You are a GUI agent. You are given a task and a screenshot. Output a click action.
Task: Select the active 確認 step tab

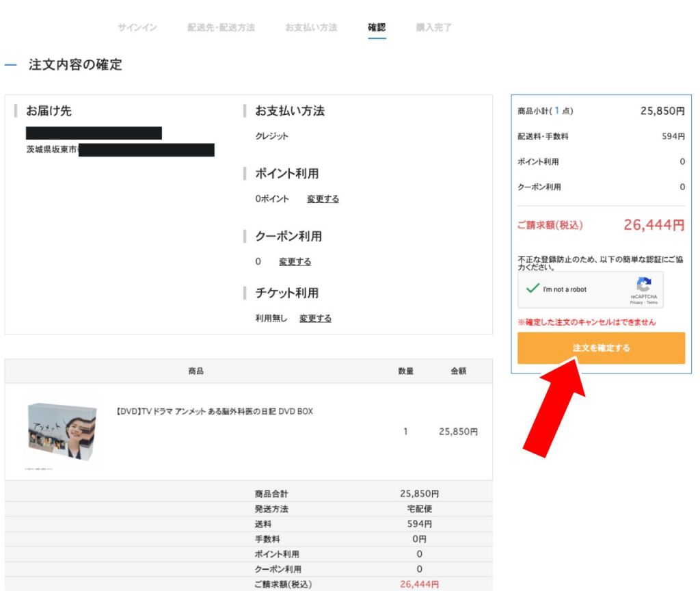point(377,27)
